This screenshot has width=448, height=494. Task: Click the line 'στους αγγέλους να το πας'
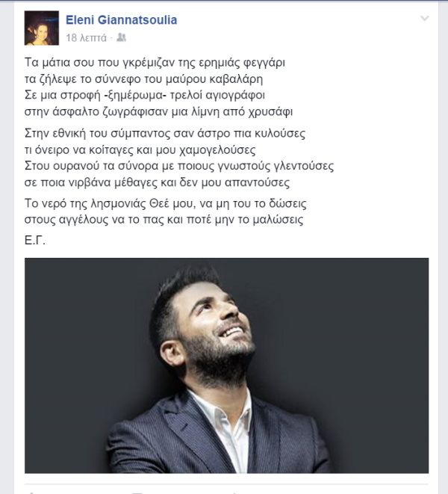coord(164,220)
